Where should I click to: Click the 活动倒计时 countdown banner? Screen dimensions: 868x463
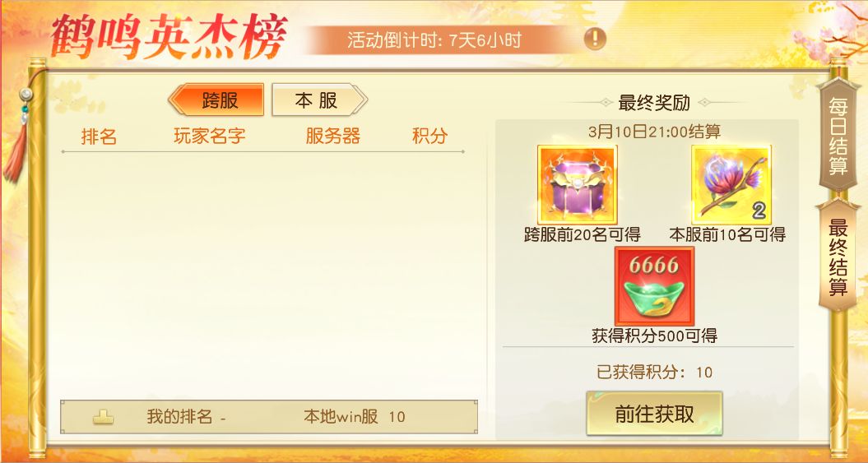click(436, 39)
